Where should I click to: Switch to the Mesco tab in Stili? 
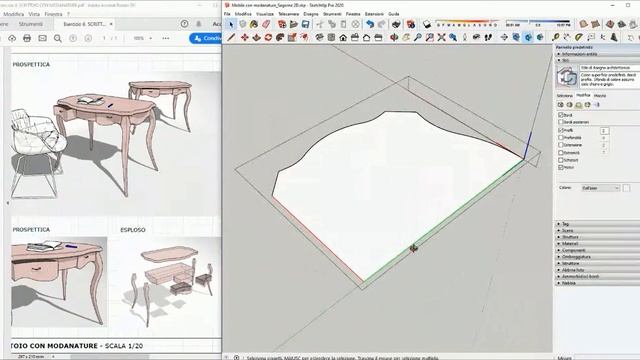(x=600, y=96)
